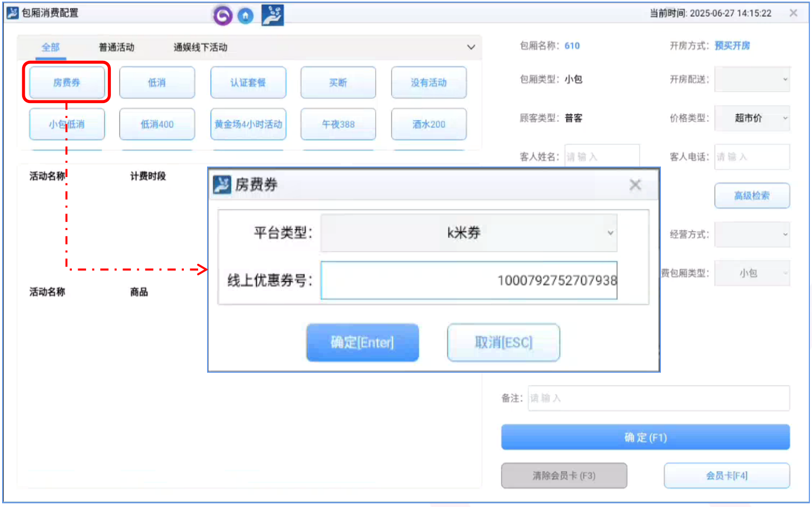
Task: Click the 预买开房 link
Action: point(732,45)
